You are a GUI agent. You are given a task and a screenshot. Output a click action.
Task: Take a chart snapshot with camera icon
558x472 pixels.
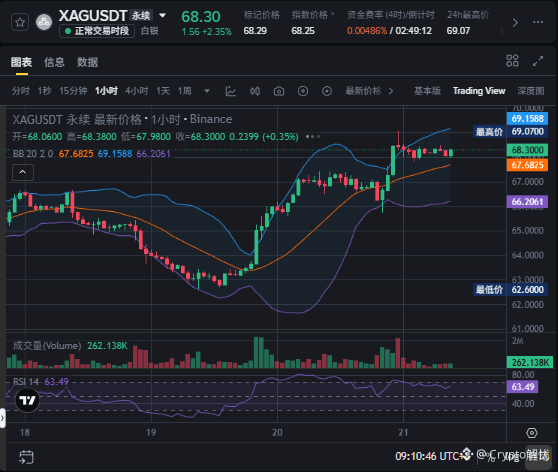click(x=279, y=91)
